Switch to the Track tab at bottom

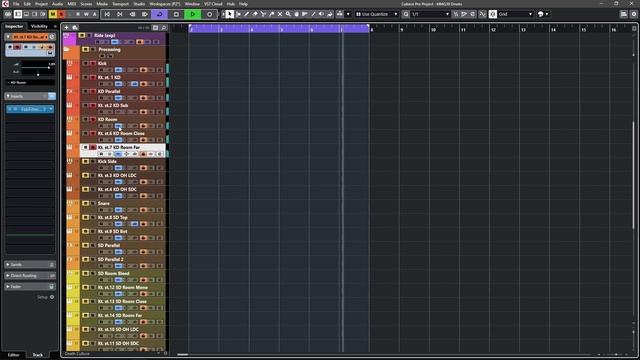click(x=38, y=355)
